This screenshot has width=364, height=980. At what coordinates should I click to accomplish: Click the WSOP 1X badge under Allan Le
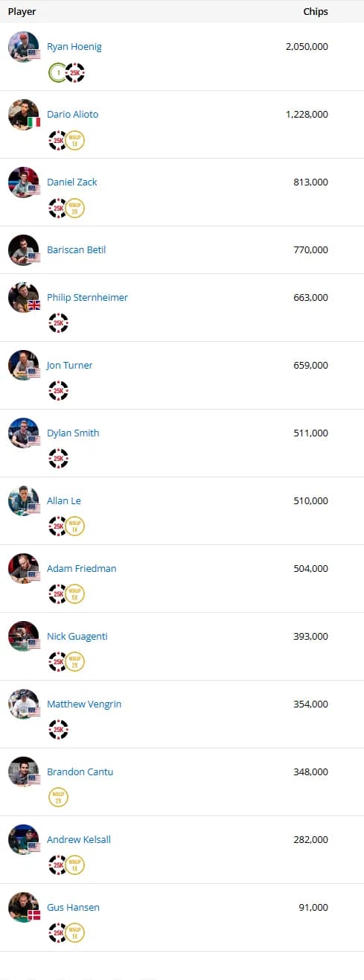click(74, 526)
